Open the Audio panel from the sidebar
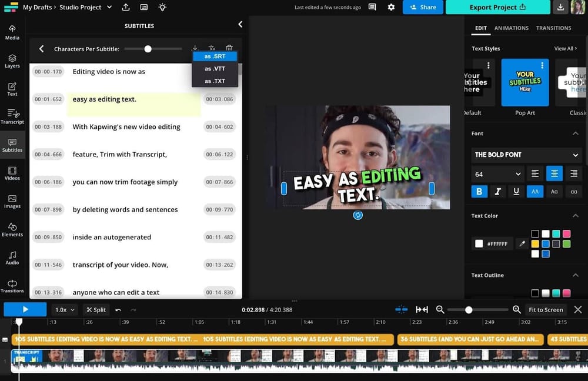Viewport: 588px width, 381px height. [12, 259]
